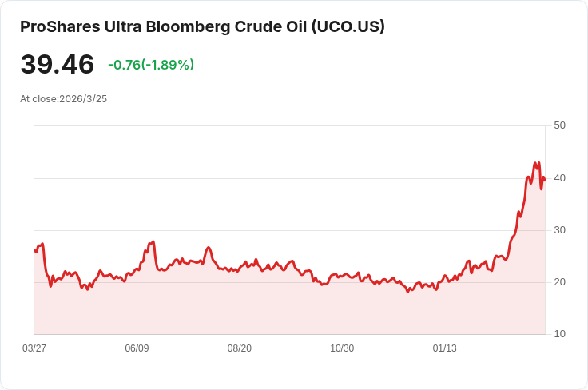Viewport: 588px width, 390px height.
Task: Click the 40 y-axis value label
Action: click(x=559, y=178)
